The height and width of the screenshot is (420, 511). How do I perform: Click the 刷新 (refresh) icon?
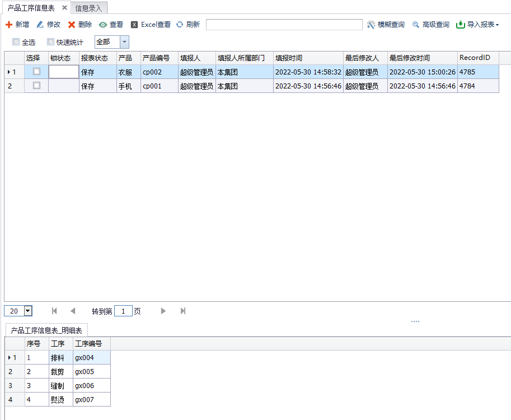180,25
